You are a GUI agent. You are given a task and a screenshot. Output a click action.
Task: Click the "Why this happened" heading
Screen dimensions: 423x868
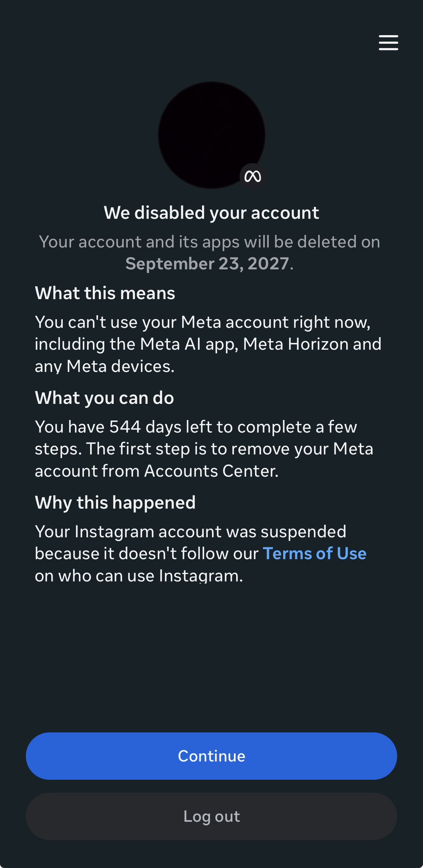click(x=115, y=503)
